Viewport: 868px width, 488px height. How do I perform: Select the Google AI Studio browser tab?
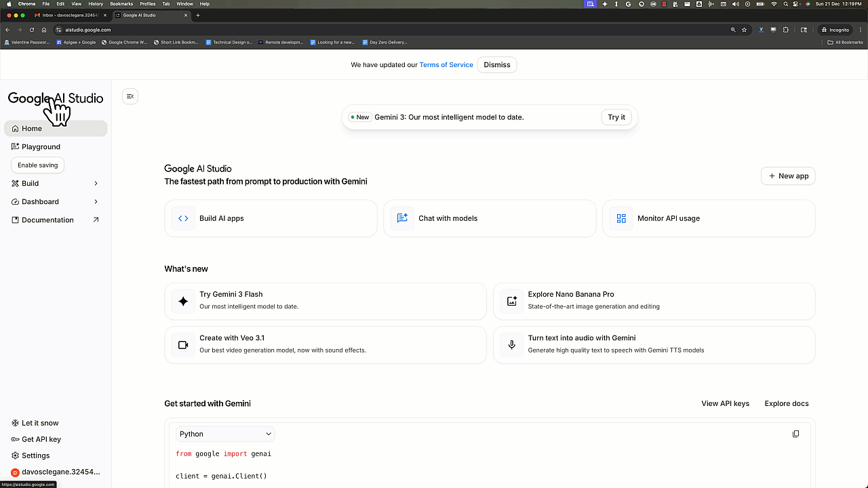pos(151,15)
